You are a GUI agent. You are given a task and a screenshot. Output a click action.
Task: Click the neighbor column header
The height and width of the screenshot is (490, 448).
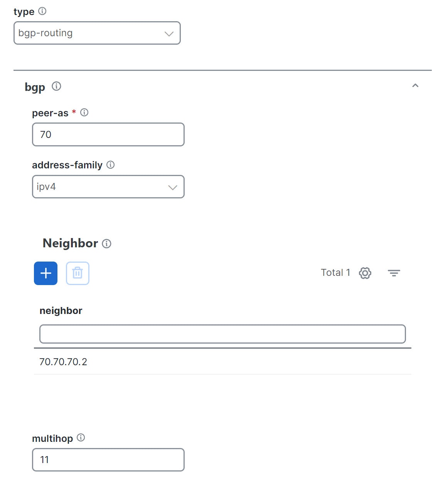click(x=61, y=311)
